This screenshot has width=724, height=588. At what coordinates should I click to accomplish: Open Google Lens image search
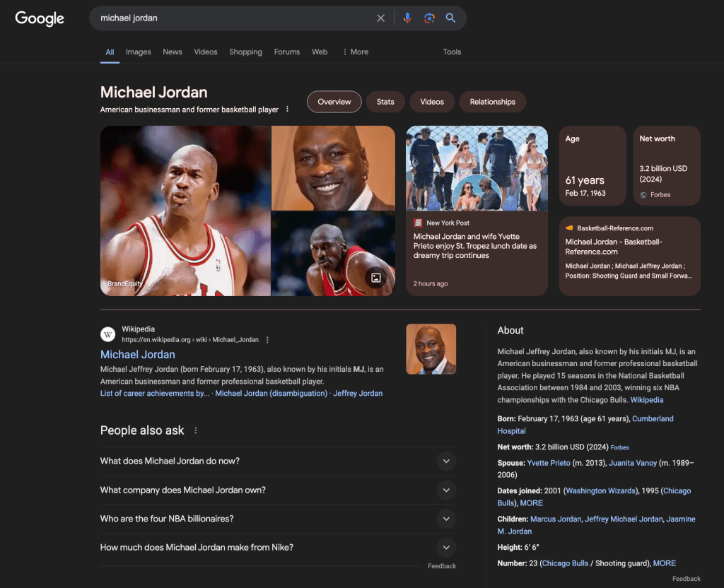[x=428, y=18]
